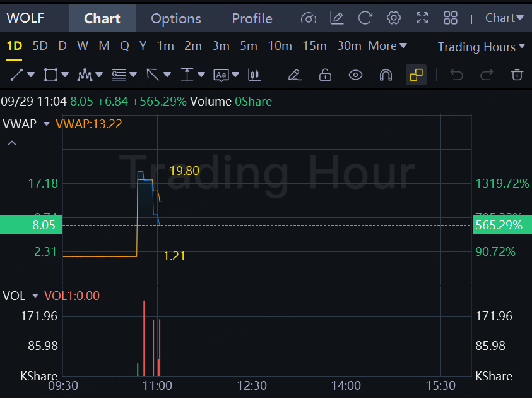Select the price range measure tool
This screenshot has width=532, height=398.
[187, 75]
